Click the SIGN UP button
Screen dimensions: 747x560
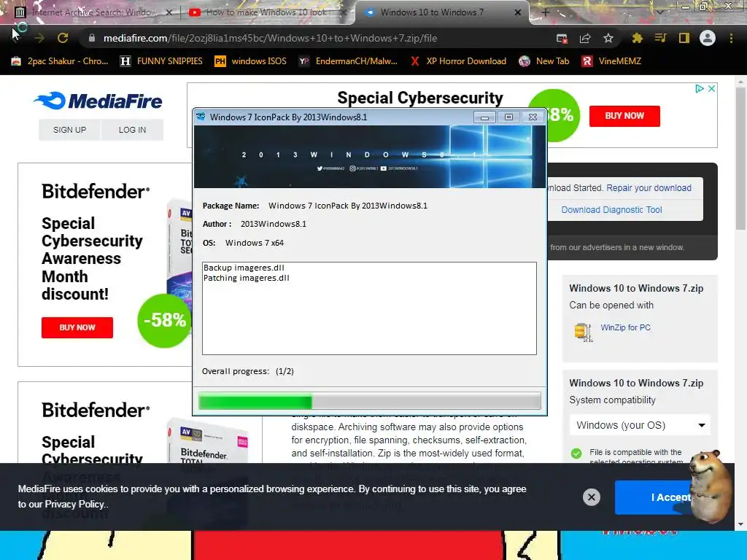click(69, 130)
